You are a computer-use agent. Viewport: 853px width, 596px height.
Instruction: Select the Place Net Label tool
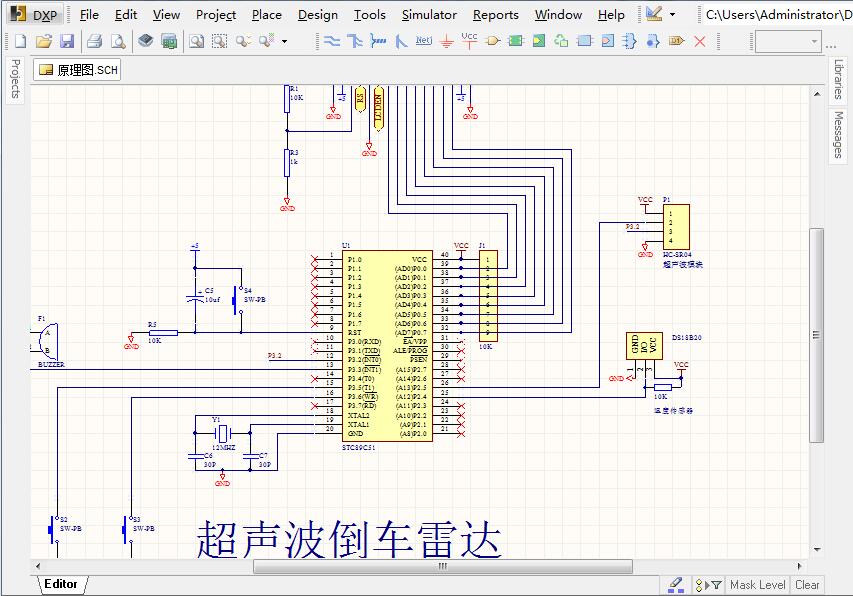(x=422, y=42)
